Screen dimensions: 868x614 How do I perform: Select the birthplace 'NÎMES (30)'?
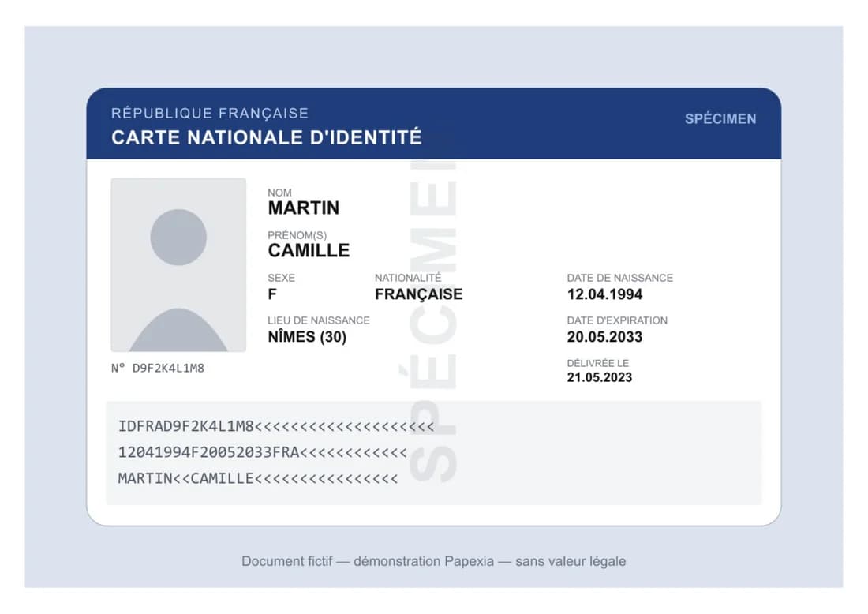(307, 337)
